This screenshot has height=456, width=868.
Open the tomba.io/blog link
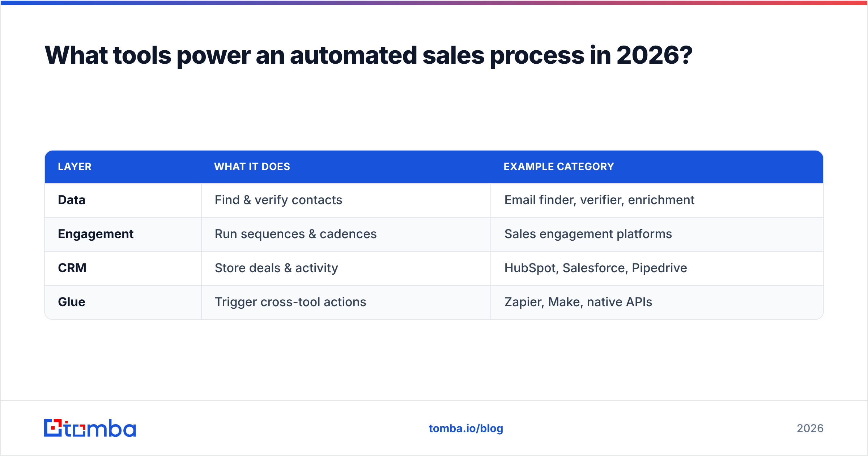466,428
